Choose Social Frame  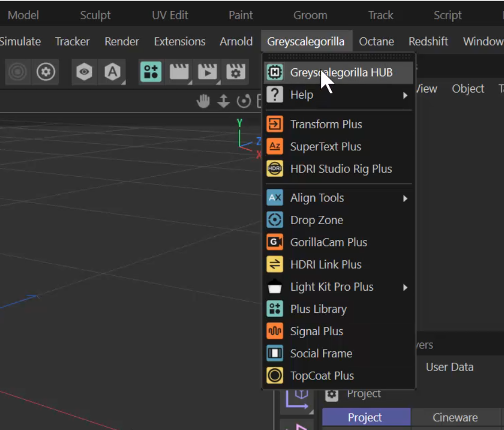(338, 353)
